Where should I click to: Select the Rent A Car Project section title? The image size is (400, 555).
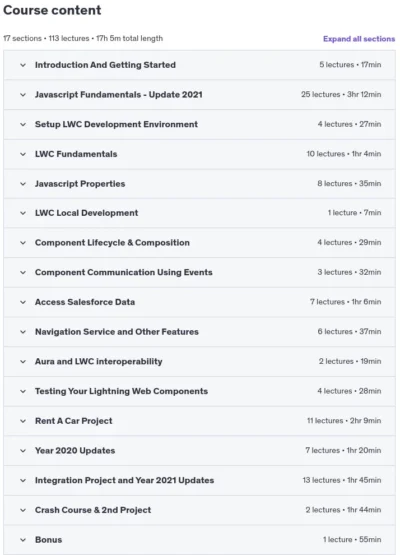(74, 421)
